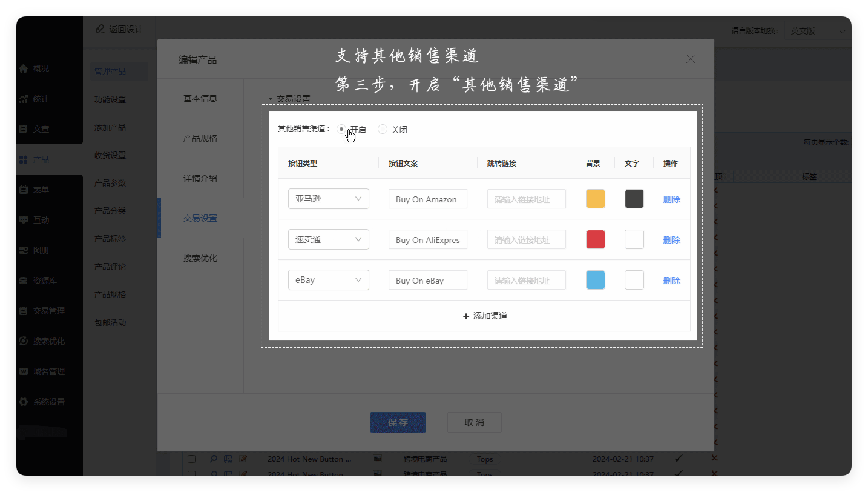The image size is (868, 492).
Task: Select the 开启 radio button
Action: click(x=342, y=129)
